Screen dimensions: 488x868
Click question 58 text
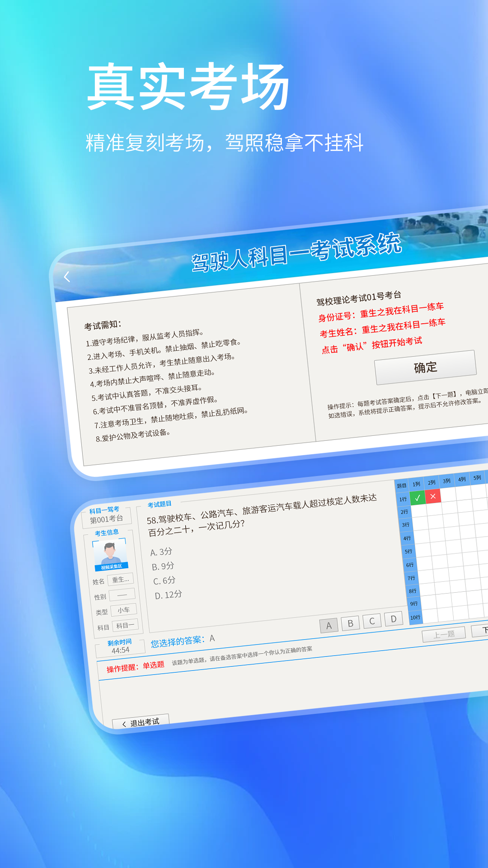[x=262, y=515]
